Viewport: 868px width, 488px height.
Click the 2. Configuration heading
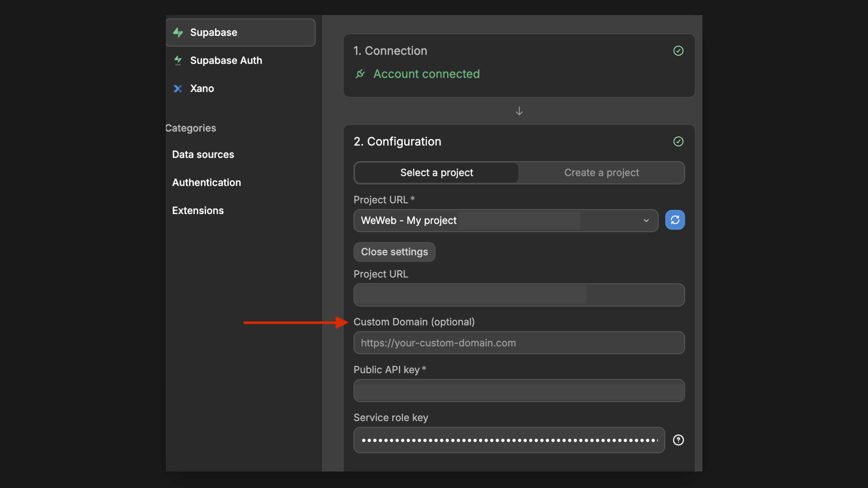coord(397,142)
